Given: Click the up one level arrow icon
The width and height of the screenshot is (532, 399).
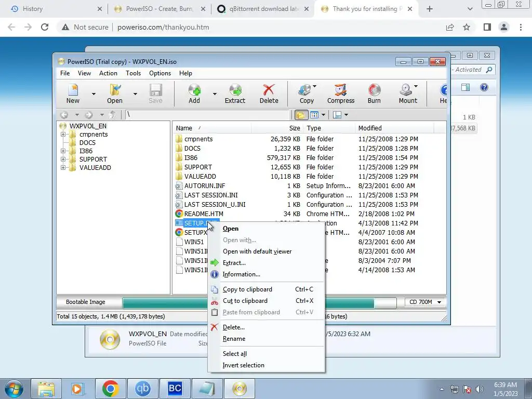Looking at the screenshot, I should 113,115.
